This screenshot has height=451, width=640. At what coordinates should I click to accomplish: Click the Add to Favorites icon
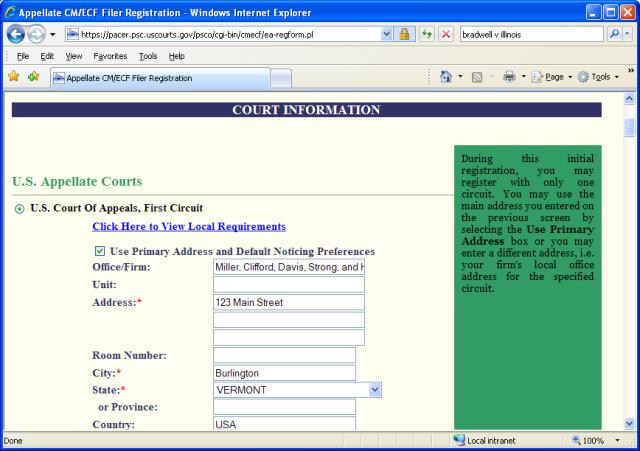34,76
